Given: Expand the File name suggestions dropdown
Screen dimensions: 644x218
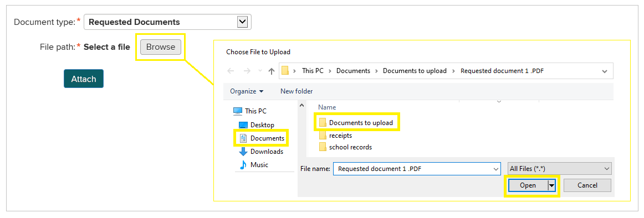Looking at the screenshot, I should point(496,168).
